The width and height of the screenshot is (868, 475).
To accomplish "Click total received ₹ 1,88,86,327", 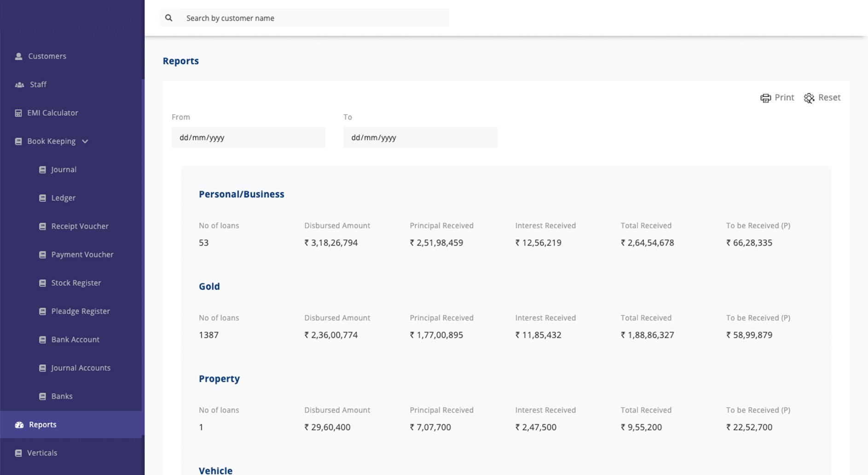I will pos(647,335).
